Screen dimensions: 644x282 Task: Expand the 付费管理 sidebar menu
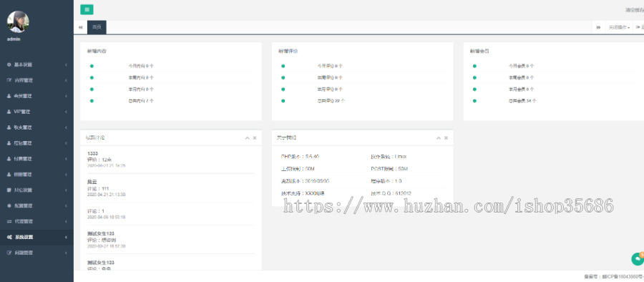(x=37, y=159)
